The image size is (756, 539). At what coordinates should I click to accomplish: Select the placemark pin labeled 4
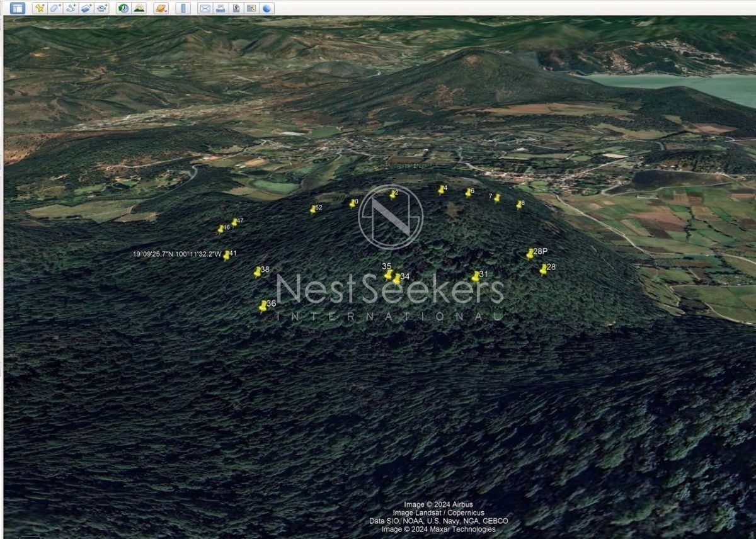441,190
